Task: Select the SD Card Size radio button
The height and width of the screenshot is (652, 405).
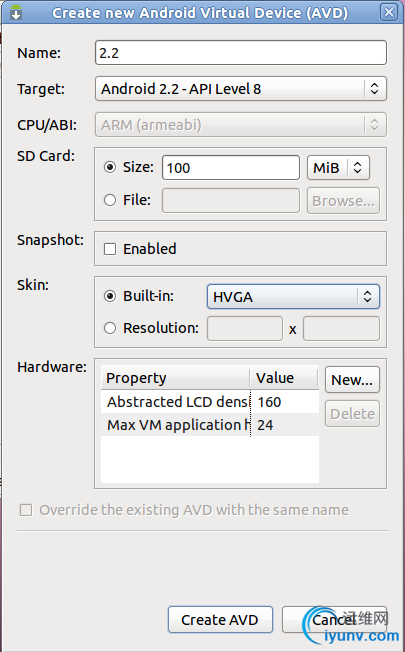Action: click(x=110, y=167)
